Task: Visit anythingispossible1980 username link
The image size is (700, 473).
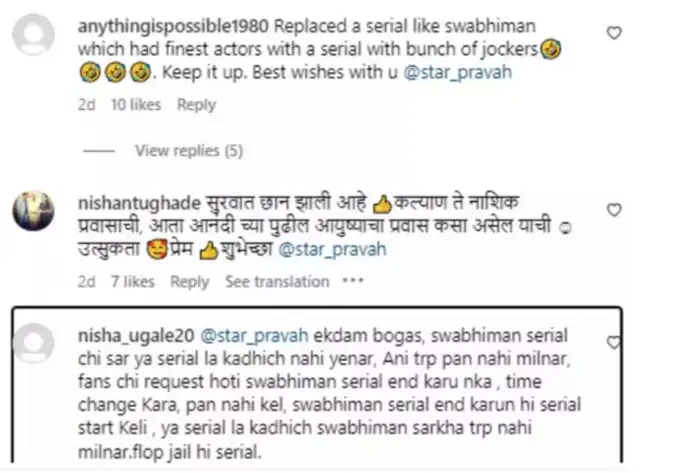Action: [x=173, y=26]
